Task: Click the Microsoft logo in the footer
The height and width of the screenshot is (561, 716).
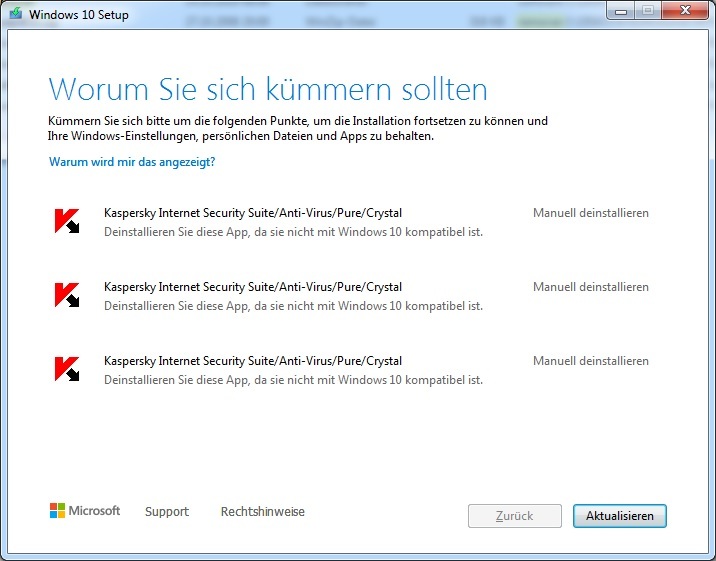Action: tap(85, 510)
